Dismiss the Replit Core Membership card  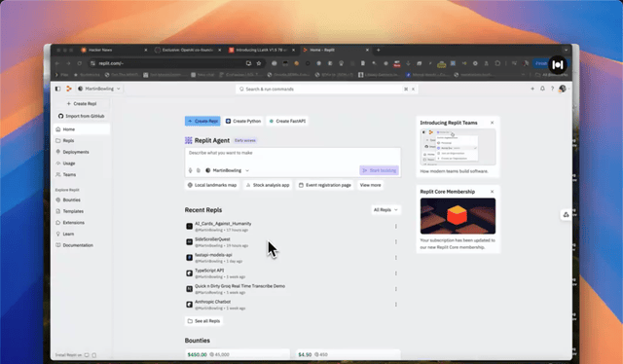click(x=492, y=192)
